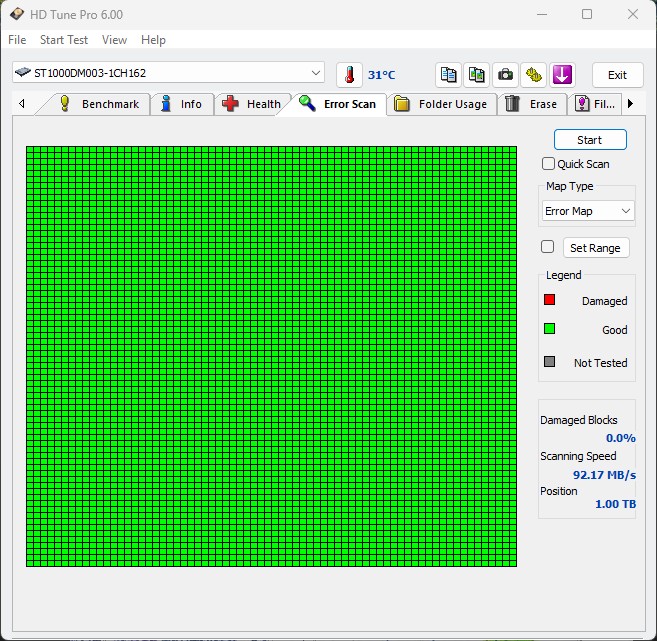Click the red Damaged legend swatch
657x641 pixels.
549,300
